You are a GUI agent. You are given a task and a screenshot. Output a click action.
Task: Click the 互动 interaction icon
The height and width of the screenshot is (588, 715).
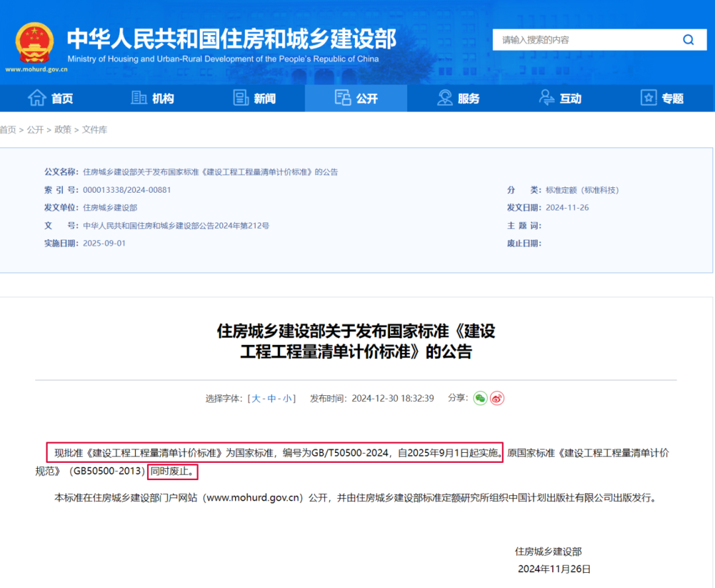pyautogui.click(x=547, y=98)
